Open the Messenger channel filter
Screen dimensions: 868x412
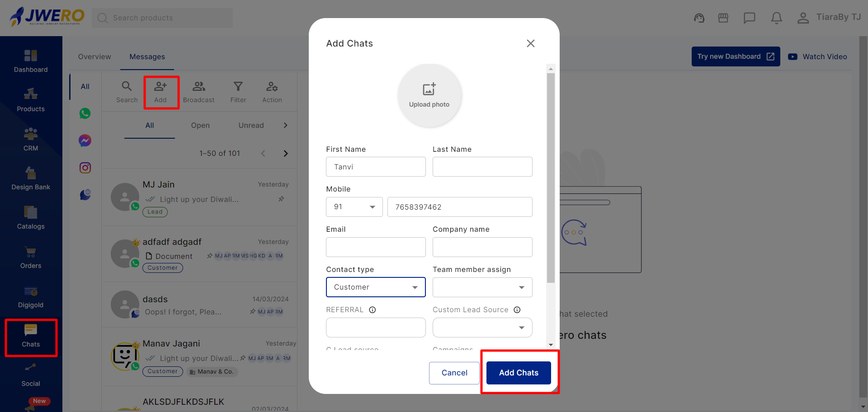(85, 140)
